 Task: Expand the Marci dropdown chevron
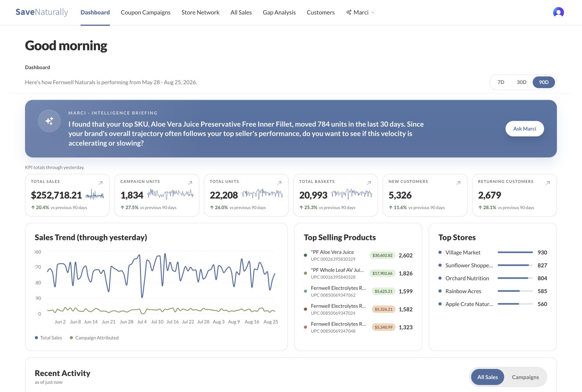(x=373, y=13)
